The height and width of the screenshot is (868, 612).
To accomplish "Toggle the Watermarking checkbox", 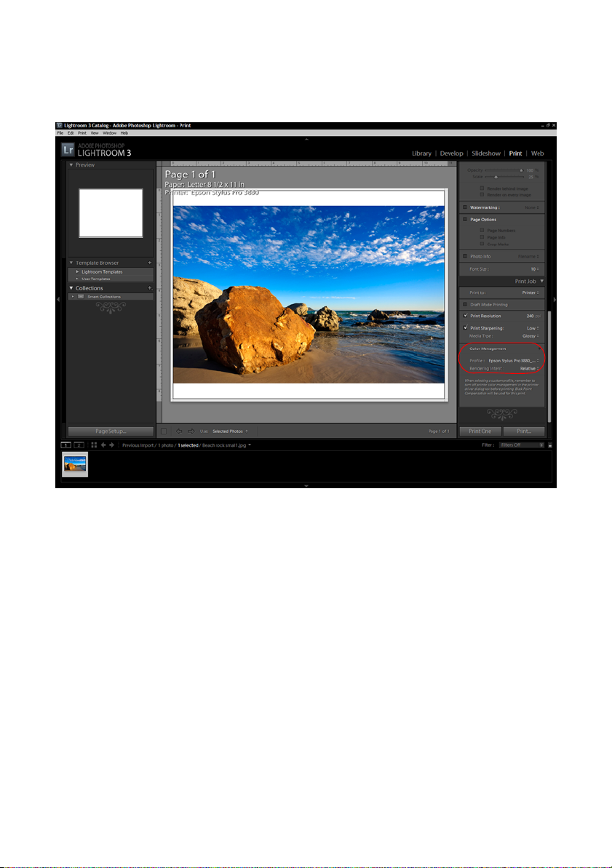I will pos(465,207).
